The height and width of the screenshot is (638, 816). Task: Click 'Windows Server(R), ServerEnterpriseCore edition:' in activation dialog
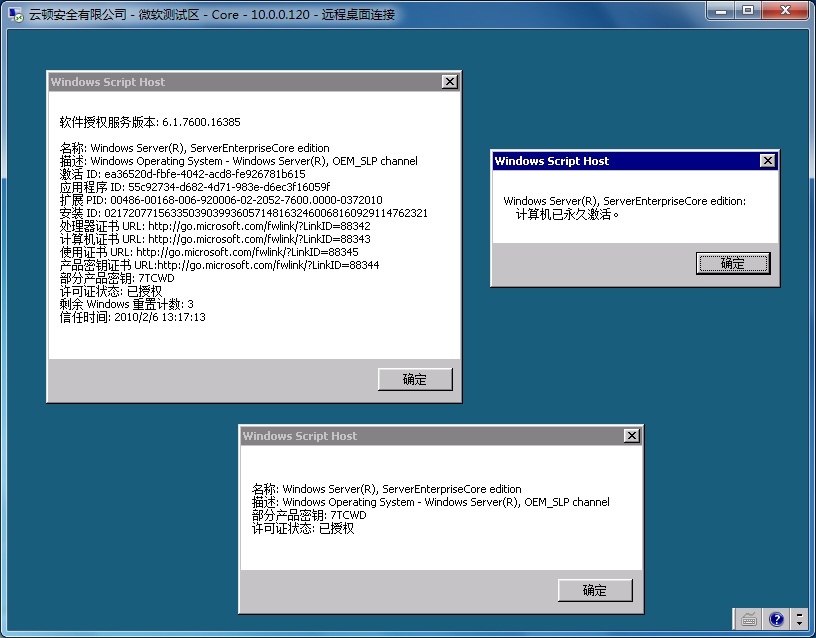[x=624, y=201]
